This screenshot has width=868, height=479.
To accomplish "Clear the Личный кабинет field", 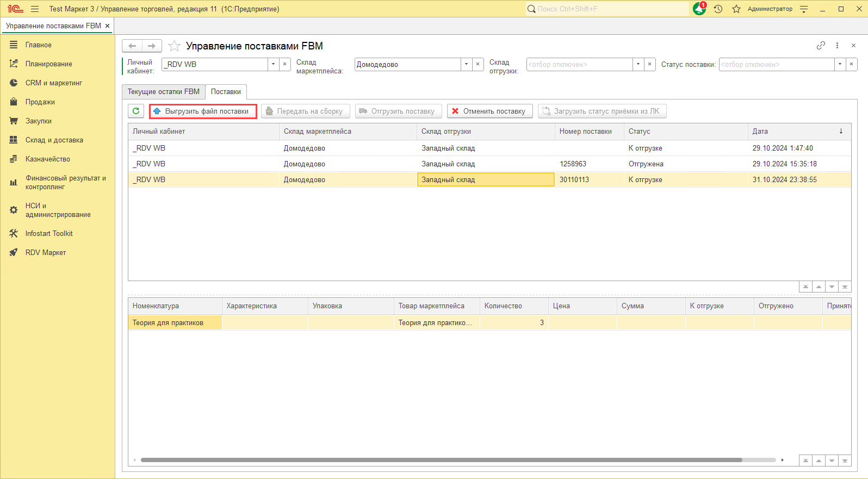I will (x=285, y=64).
